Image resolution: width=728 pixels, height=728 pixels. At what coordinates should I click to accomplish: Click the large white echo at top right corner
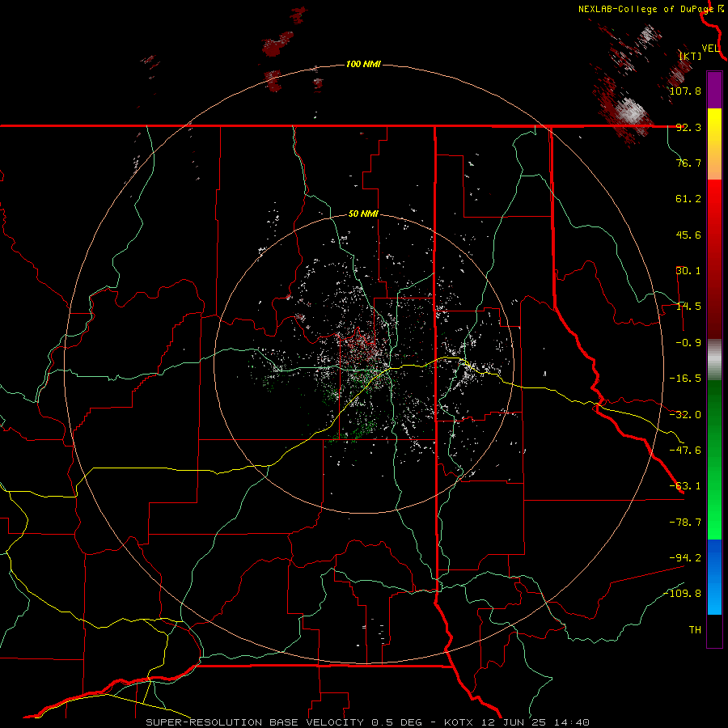pyautogui.click(x=630, y=112)
